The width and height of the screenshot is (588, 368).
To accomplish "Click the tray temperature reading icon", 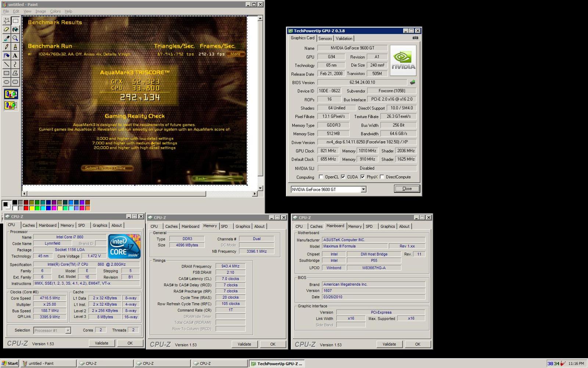I will [553, 364].
